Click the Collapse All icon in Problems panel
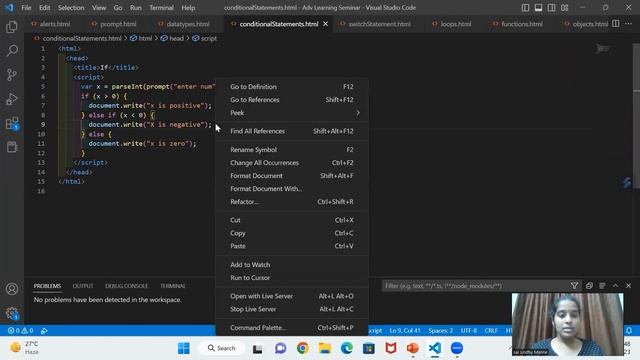The width and height of the screenshot is (640, 360). point(589,286)
